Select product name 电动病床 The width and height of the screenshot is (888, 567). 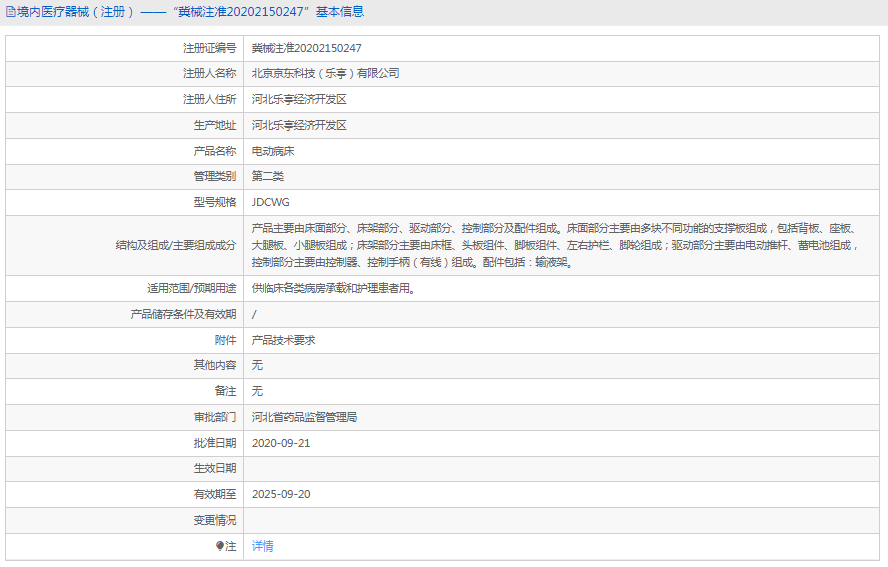click(273, 151)
